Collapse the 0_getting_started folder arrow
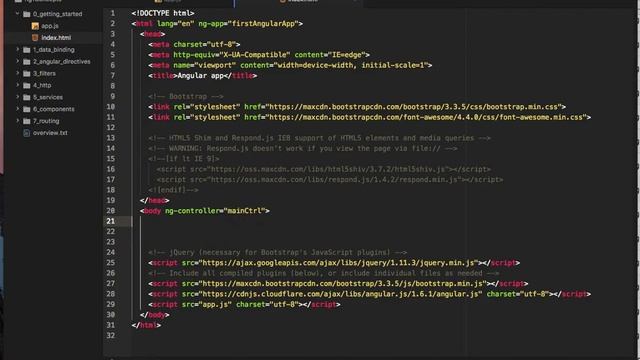The height and width of the screenshot is (360, 640). (18, 14)
